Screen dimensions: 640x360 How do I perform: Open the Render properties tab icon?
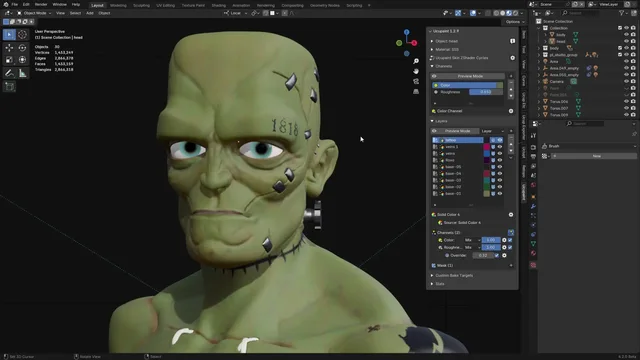pyautogui.click(x=533, y=147)
